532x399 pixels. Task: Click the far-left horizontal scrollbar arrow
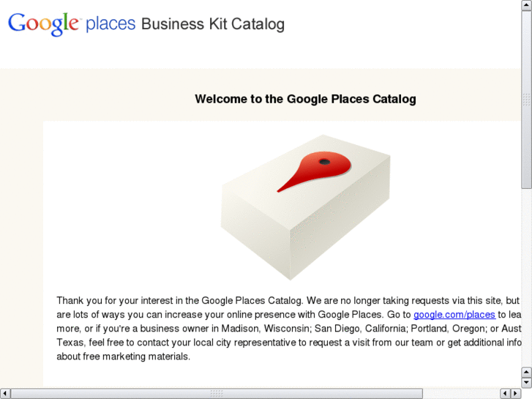pyautogui.click(x=5, y=393)
